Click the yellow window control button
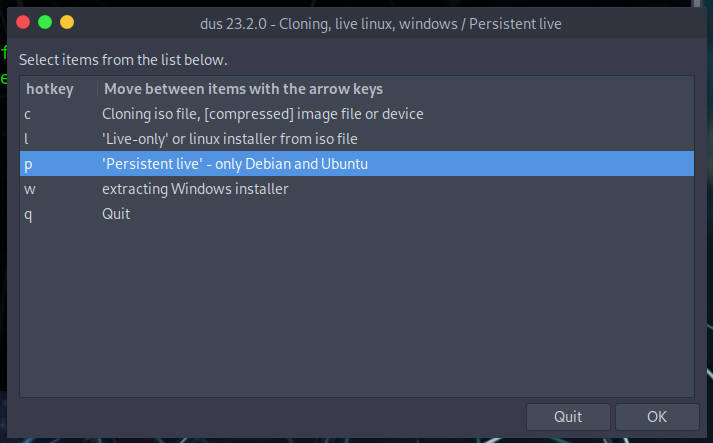 tap(67, 21)
